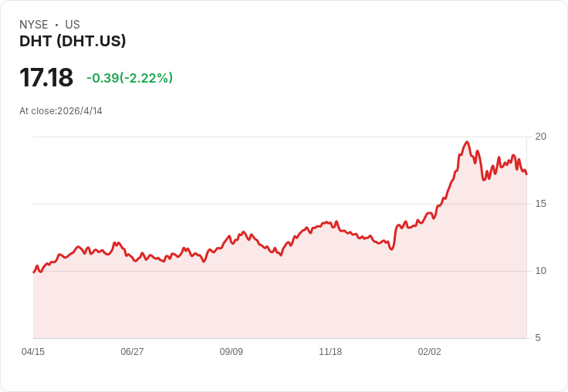Open the DHT (DHT.US) ticker title
The height and width of the screenshot is (392, 568).
73,41
